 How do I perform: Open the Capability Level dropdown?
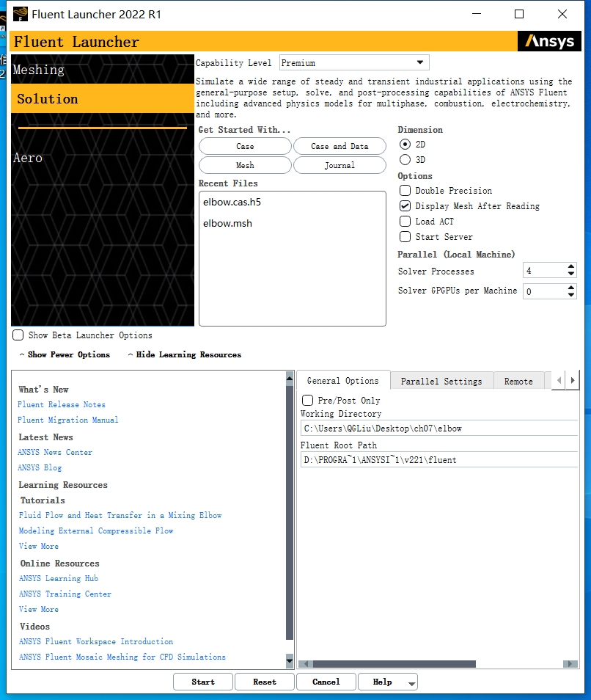pos(354,62)
